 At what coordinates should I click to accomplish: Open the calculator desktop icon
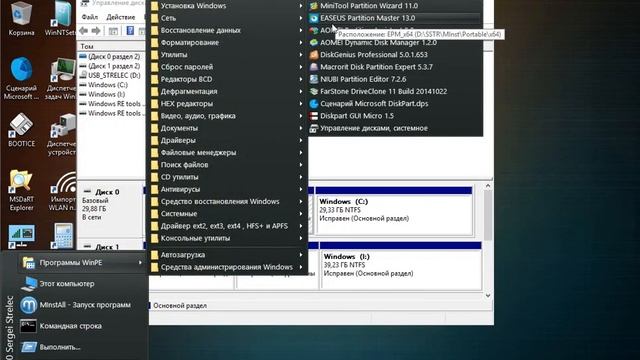(x=63, y=236)
